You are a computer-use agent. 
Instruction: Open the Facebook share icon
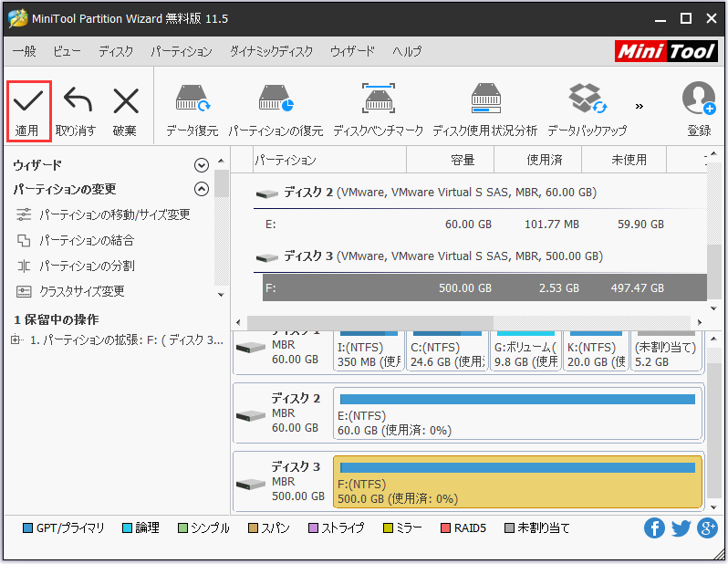(654, 528)
